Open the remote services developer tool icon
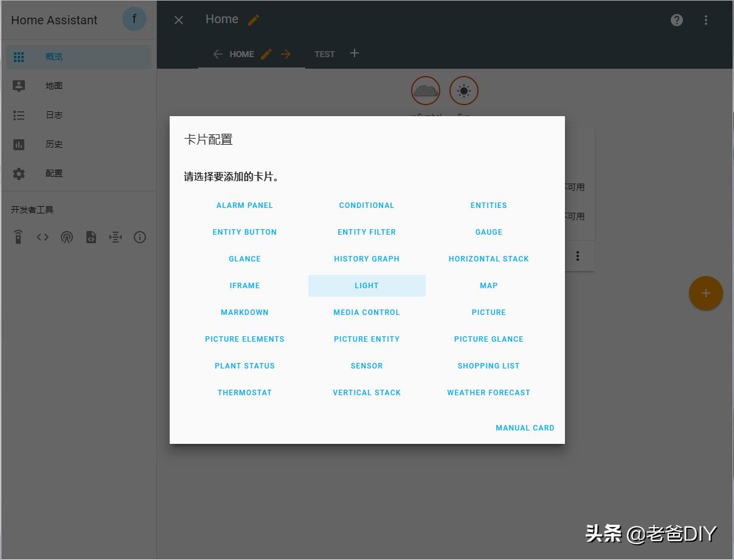This screenshot has width=734, height=560. [x=18, y=237]
